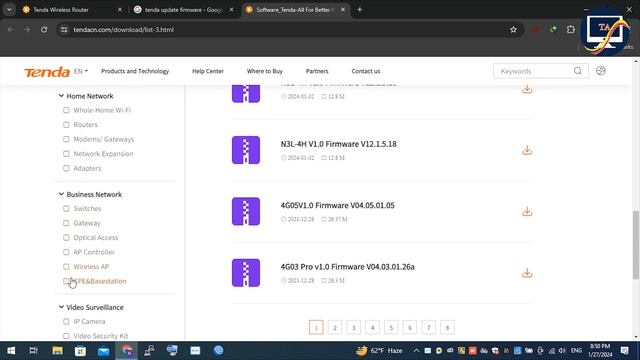Open the 4G05V1.0 firmware zip icon
This screenshot has height=360, width=640.
246,211
